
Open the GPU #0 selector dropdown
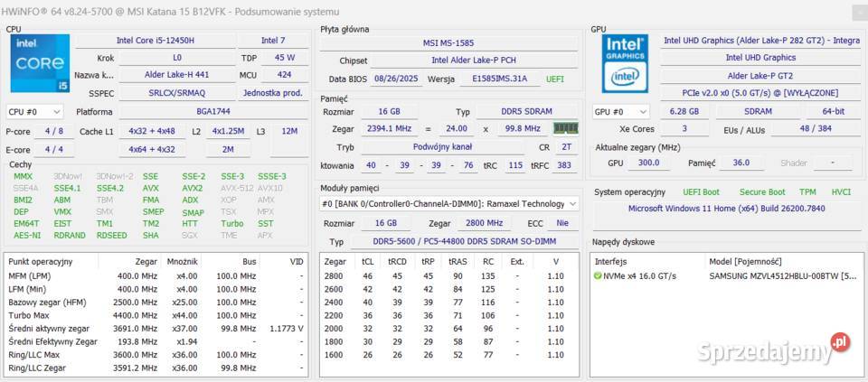620,112
